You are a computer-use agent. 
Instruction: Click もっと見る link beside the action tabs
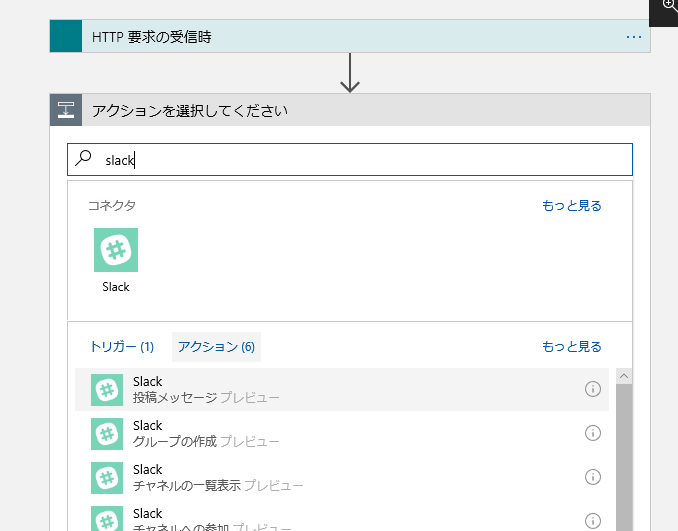[572, 347]
